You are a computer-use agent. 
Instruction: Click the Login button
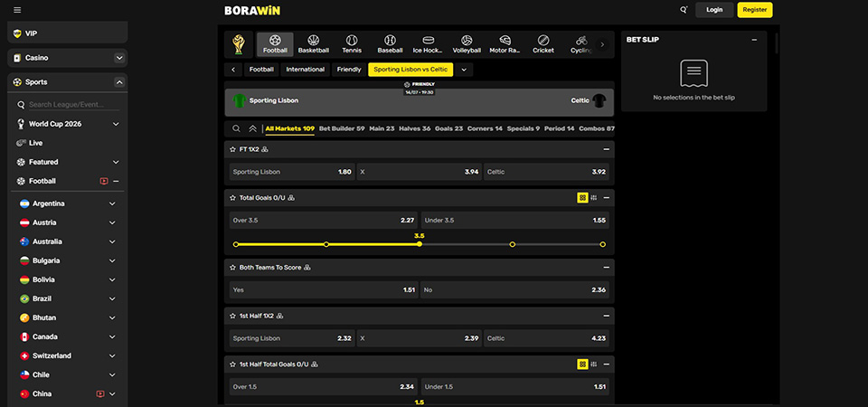pyautogui.click(x=714, y=10)
